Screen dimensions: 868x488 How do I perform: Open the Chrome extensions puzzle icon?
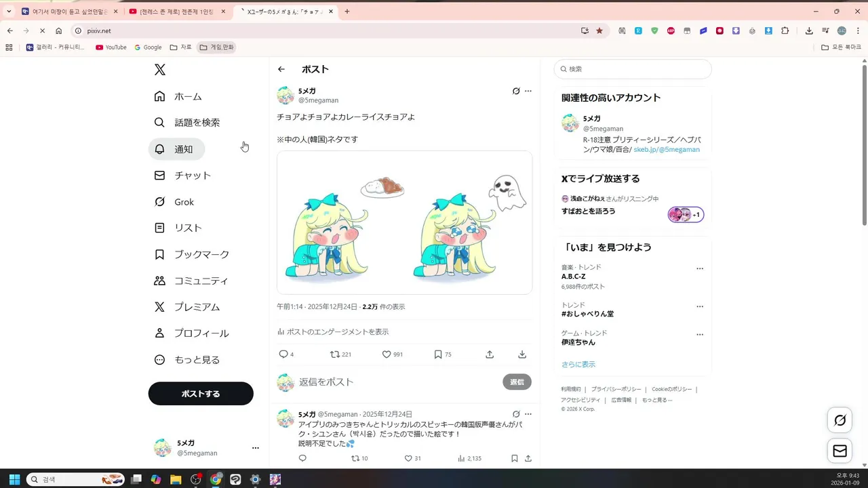point(785,30)
